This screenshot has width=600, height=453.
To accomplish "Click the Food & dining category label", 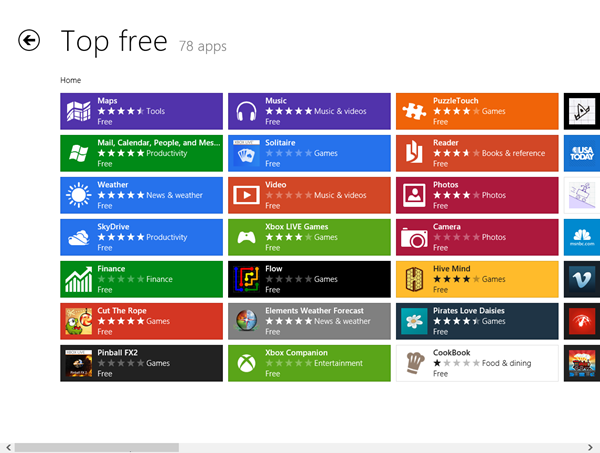I will (x=506, y=363).
